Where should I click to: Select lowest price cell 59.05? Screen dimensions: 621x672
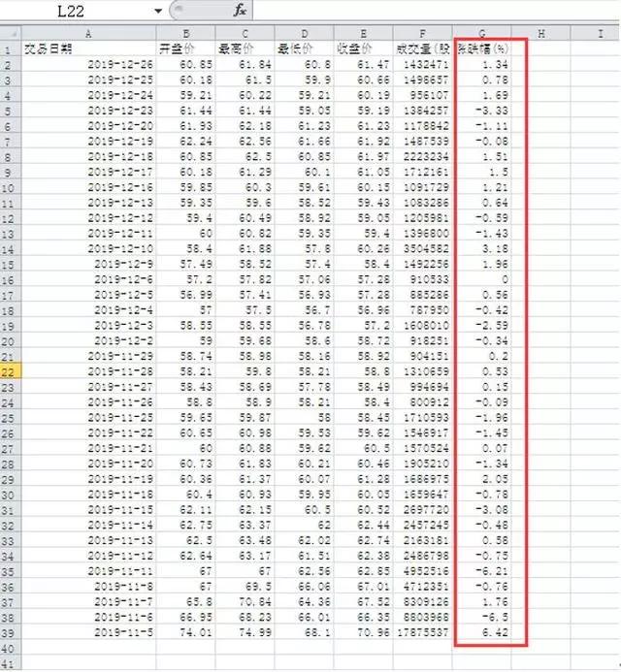coord(304,111)
